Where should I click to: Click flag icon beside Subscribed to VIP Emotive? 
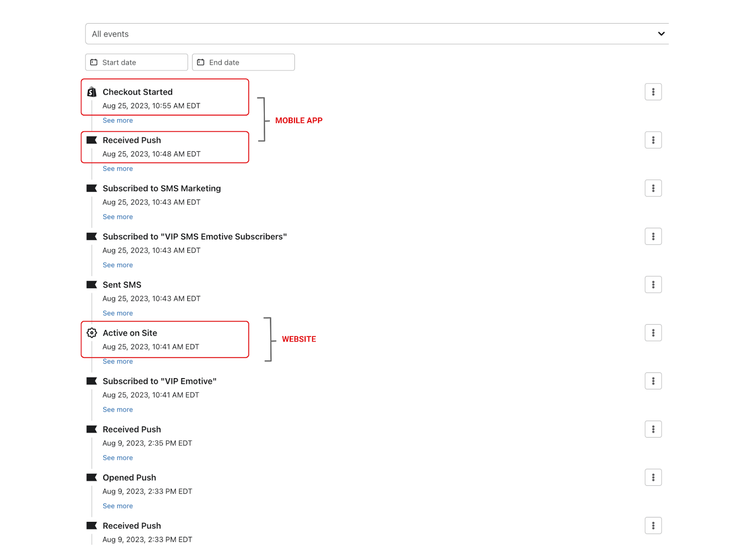(x=92, y=381)
